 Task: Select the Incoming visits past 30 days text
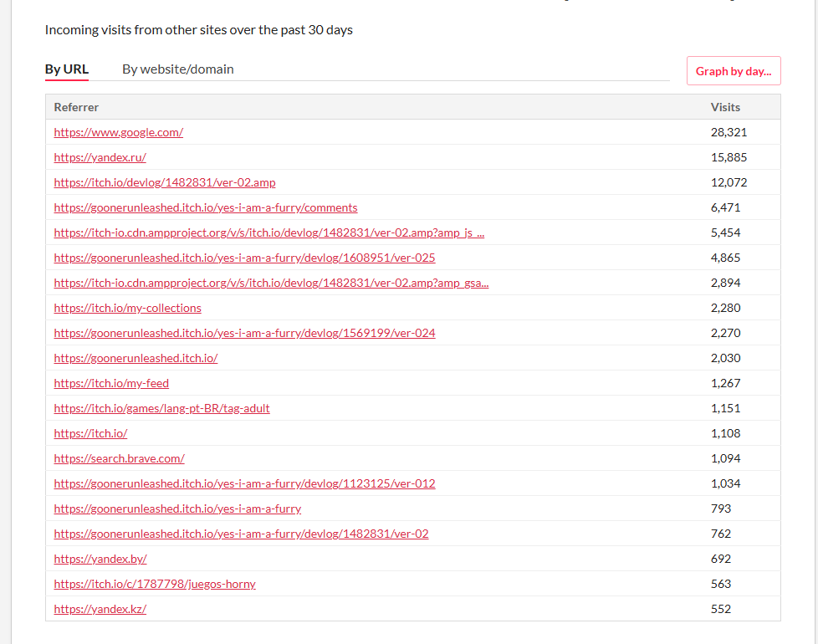(199, 30)
